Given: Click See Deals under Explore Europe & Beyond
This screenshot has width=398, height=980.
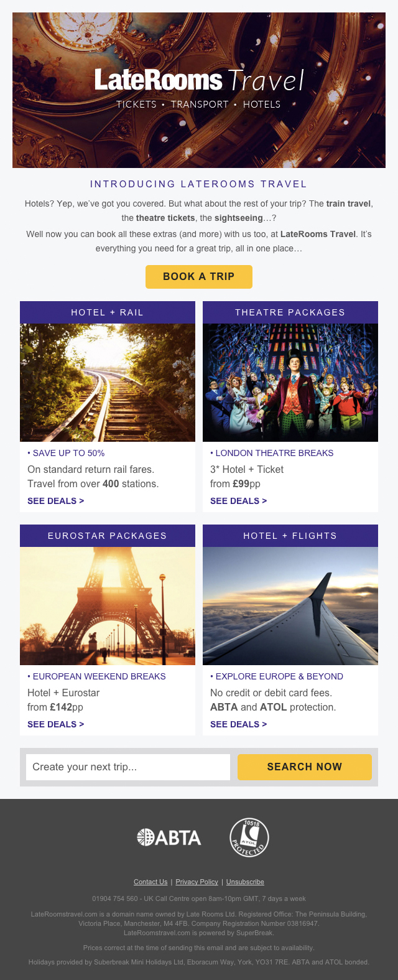Looking at the screenshot, I should 239,724.
